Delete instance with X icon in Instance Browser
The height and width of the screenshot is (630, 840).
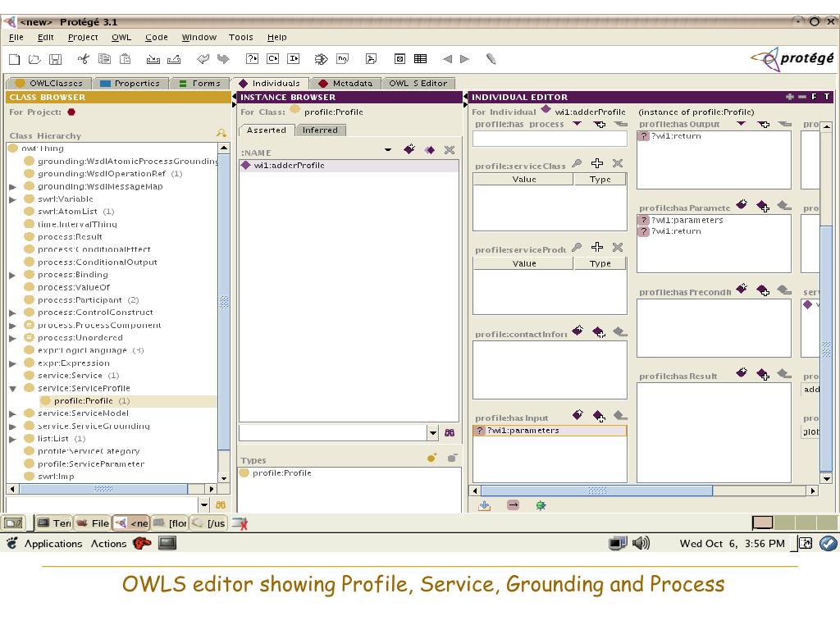coord(450,150)
